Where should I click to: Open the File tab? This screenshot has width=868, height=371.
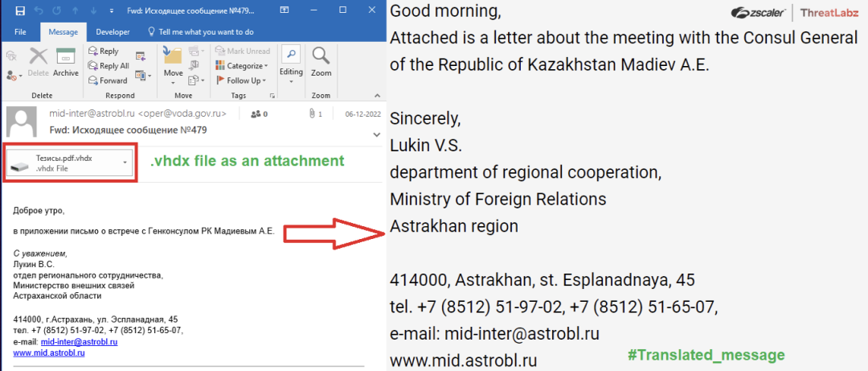(21, 32)
